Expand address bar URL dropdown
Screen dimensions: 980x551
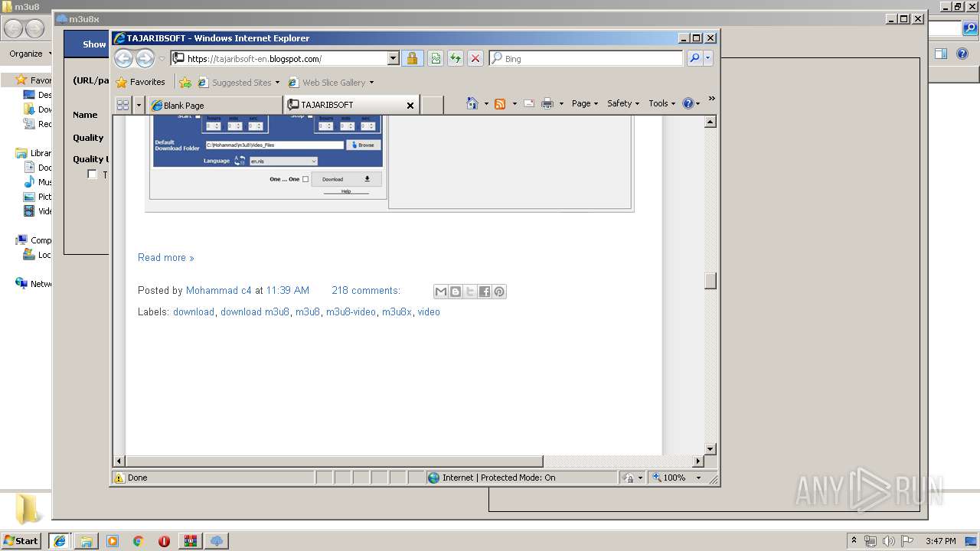click(394, 58)
